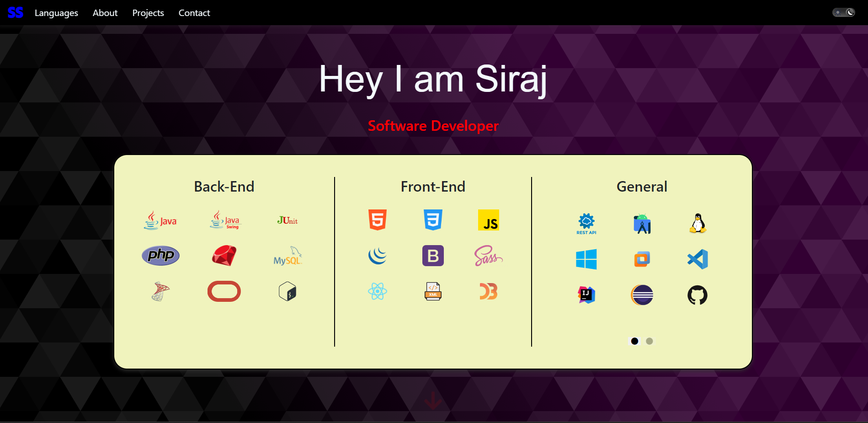This screenshot has height=423, width=868.
Task: Click the JUnit icon
Action: pos(288,220)
